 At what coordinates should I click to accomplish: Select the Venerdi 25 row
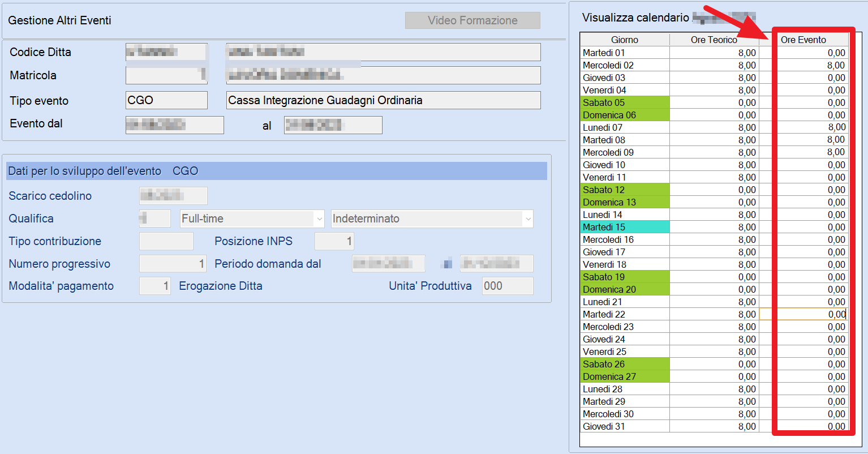pyautogui.click(x=714, y=352)
